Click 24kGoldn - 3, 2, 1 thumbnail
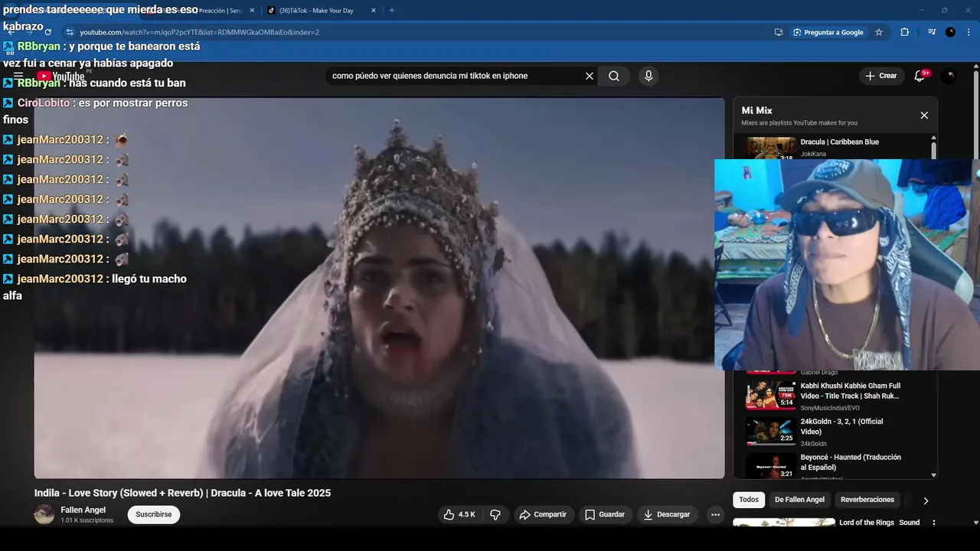Viewport: 980px width, 551px height. [771, 432]
